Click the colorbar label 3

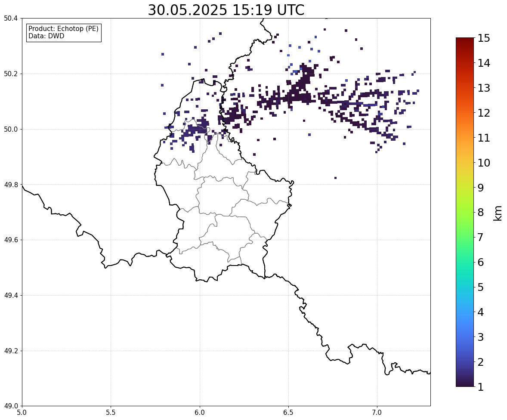[481, 337]
